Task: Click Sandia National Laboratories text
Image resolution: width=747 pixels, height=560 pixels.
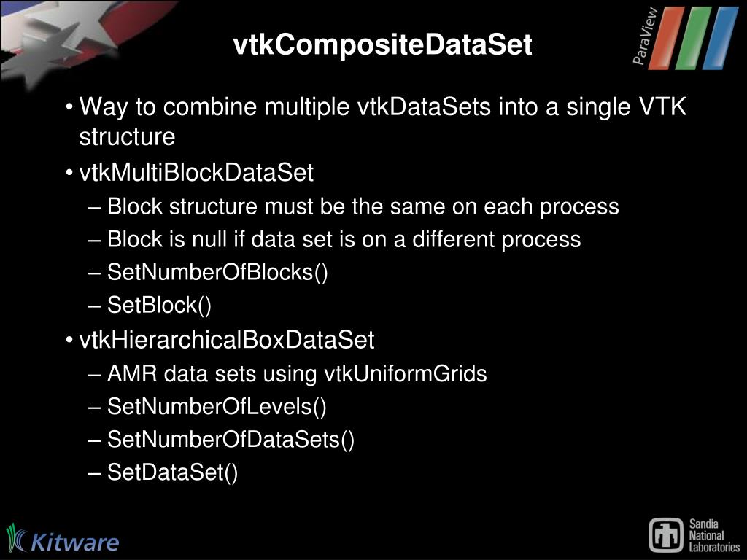Action: (x=714, y=536)
